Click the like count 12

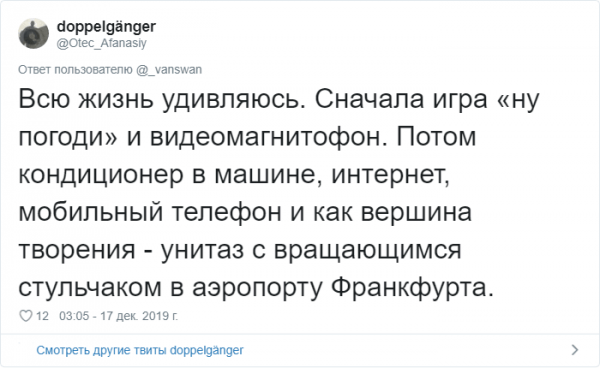[x=42, y=316]
